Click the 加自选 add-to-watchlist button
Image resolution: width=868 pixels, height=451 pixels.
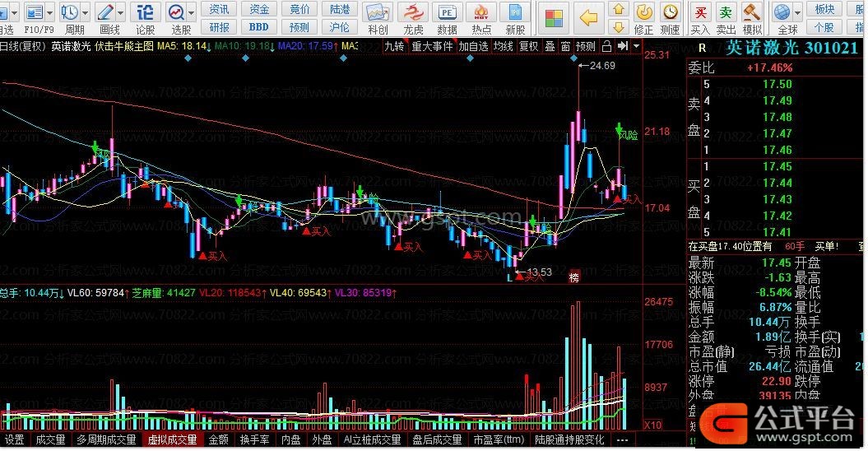point(473,47)
